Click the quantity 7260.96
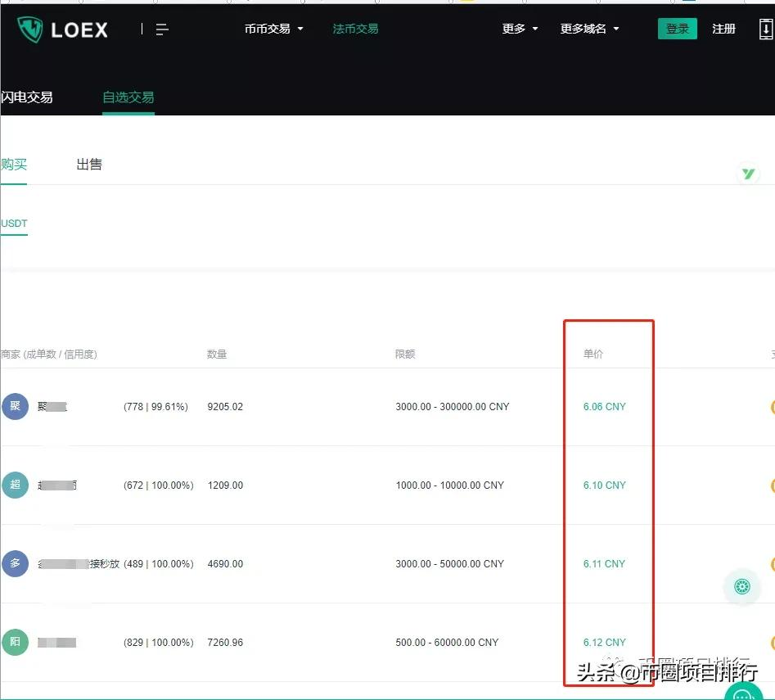Image resolution: width=775 pixels, height=700 pixels. [225, 642]
